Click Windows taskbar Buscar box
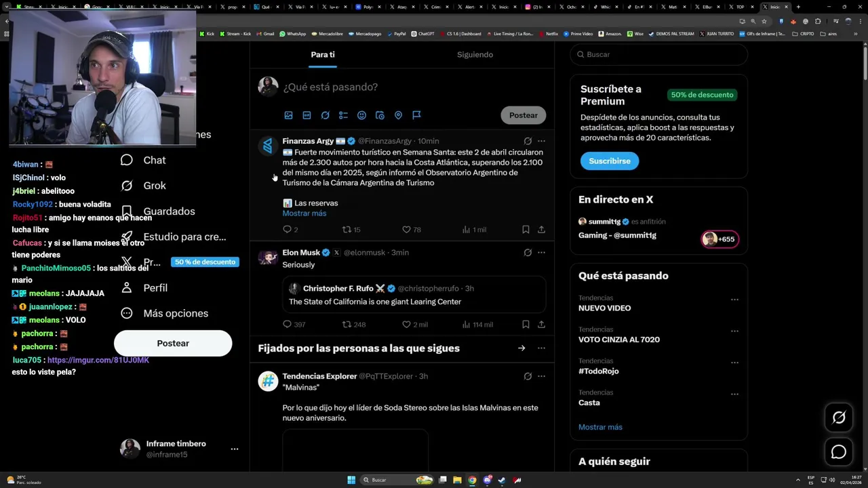Image resolution: width=868 pixels, height=488 pixels. 397,480
